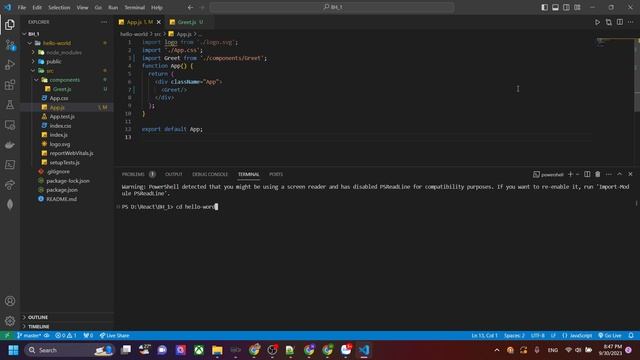Screen dimensions: 640x360
Task: Click the master branch indicator
Action: tap(29, 336)
